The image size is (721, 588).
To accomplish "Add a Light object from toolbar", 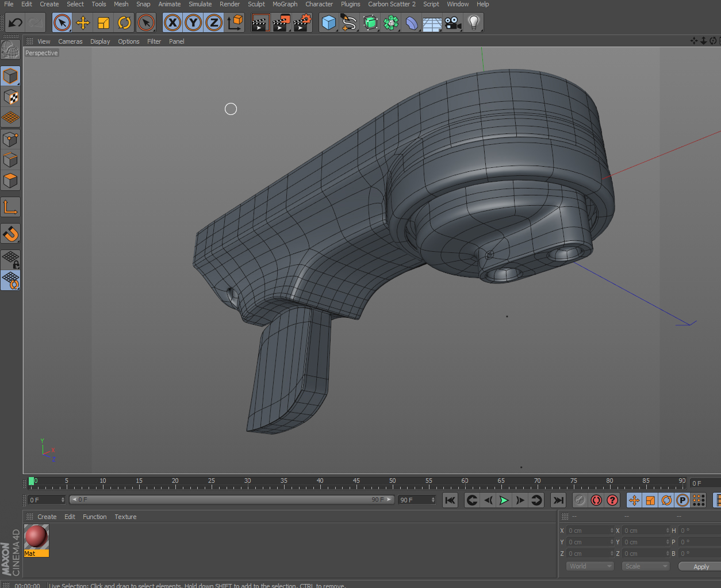I will tap(473, 23).
